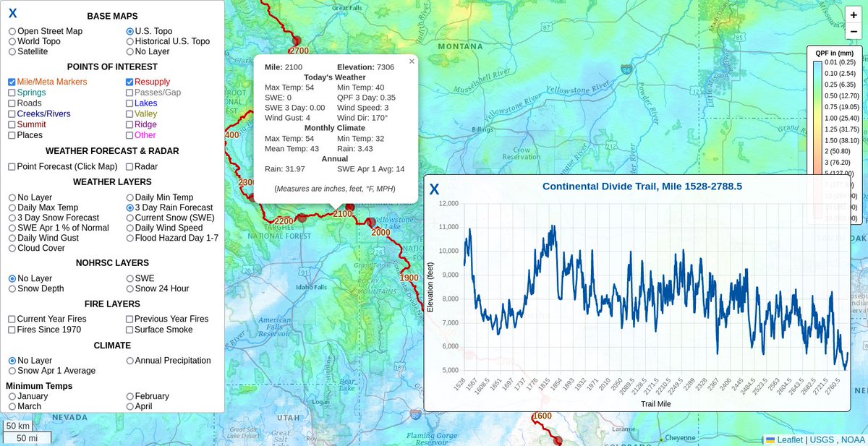This screenshot has height=446, width=868.
Task: Select Flood Hazard Day 1-7 layer
Action: pos(129,238)
